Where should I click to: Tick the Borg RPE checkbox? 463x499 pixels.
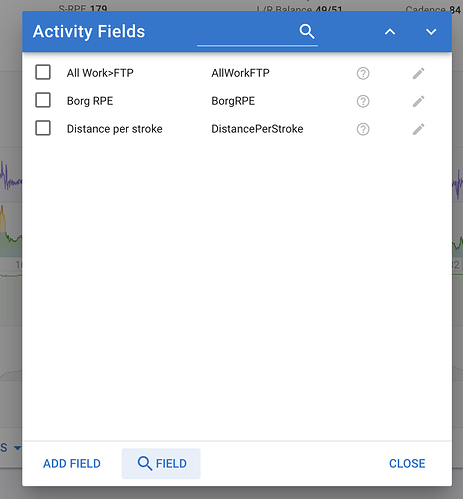pos(43,100)
